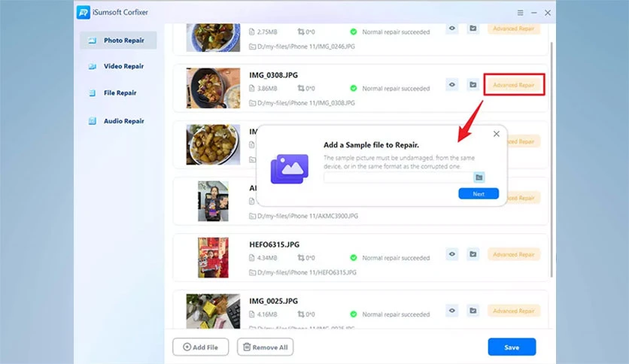Preview IMG_0025.JPG with eye icon

click(452, 311)
